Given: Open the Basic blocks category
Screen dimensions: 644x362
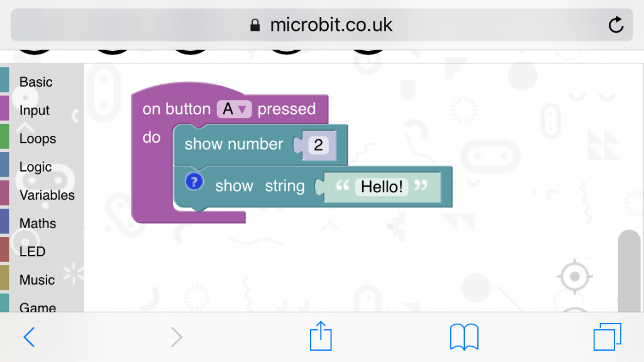Looking at the screenshot, I should click(x=36, y=82).
